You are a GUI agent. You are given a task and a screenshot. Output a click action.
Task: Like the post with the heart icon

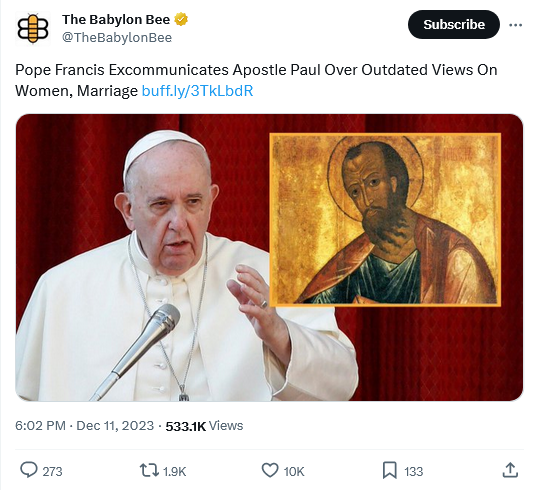(270, 471)
